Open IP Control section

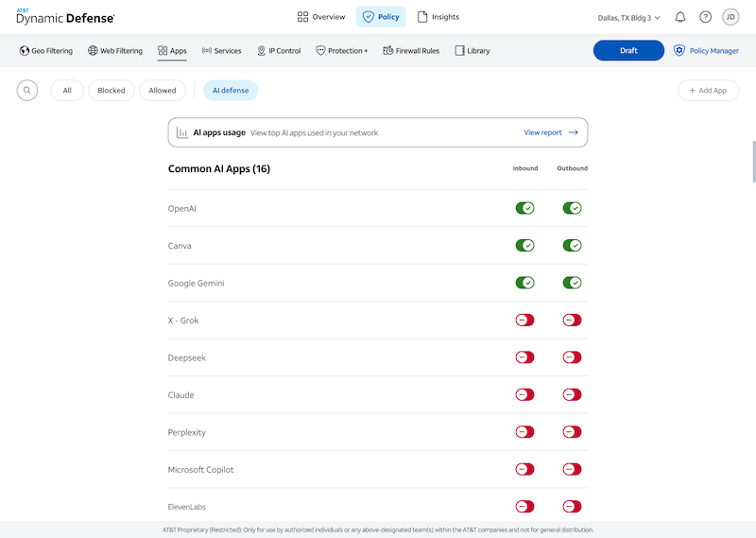click(x=279, y=51)
